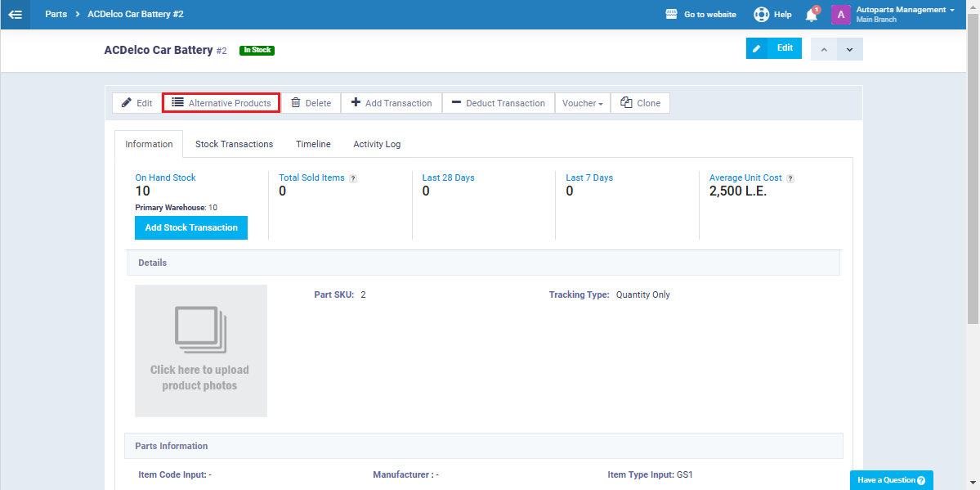Open the Timeline tab

313,144
